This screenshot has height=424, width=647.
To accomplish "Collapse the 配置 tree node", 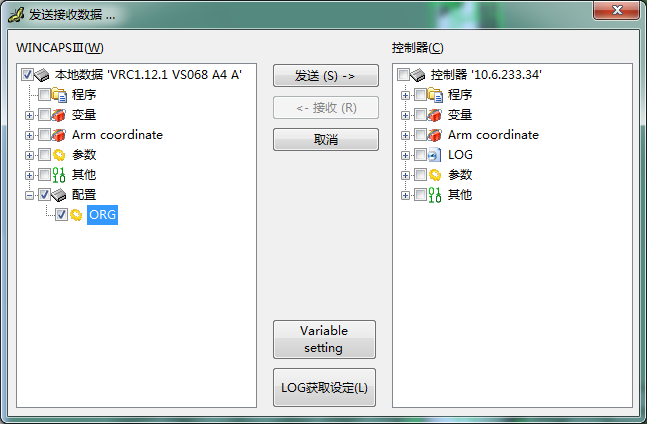I will (x=29, y=195).
